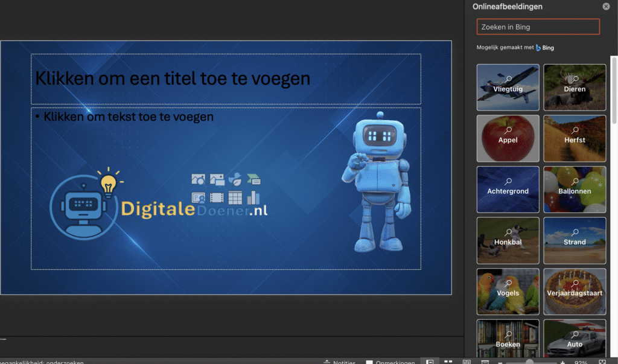Click the Zoeken in Bing search field

tap(538, 27)
